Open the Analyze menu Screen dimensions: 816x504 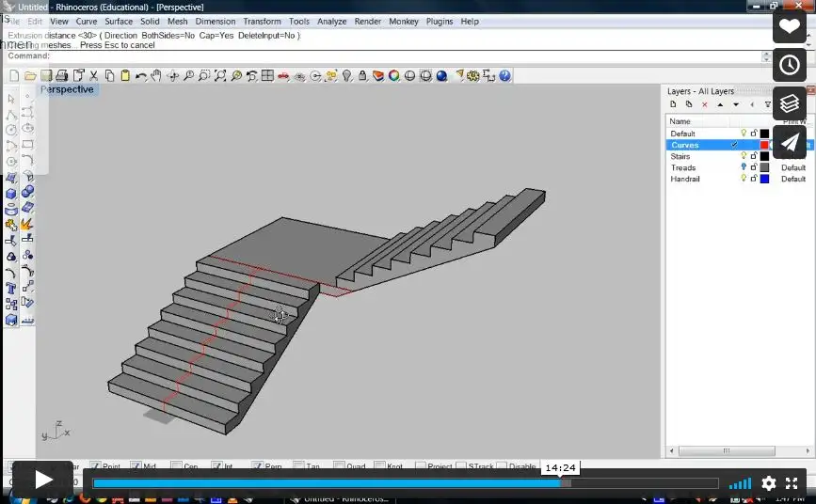click(332, 22)
